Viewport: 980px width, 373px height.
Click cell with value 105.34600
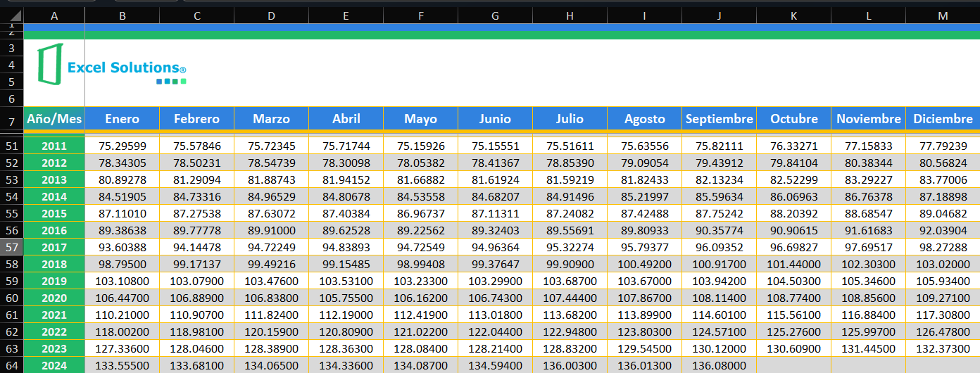click(x=869, y=281)
